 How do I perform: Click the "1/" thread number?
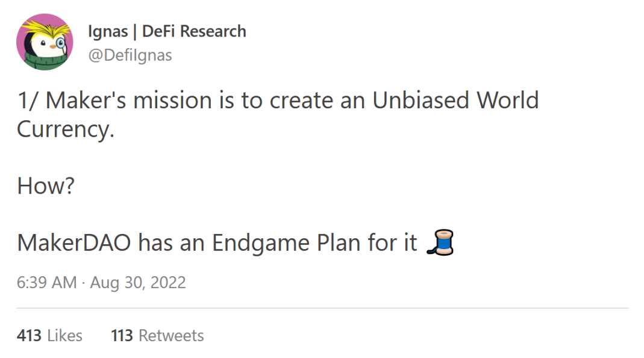point(28,100)
